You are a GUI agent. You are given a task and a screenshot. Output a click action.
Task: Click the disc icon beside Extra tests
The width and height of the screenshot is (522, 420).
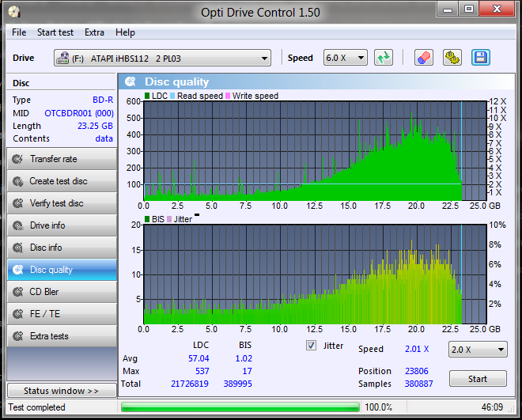tap(17, 336)
